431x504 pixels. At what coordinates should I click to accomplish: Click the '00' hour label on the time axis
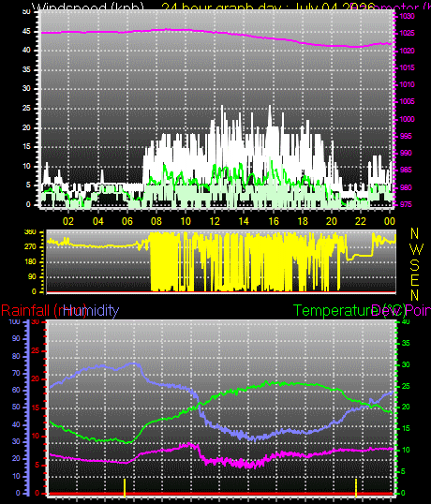tap(390, 221)
